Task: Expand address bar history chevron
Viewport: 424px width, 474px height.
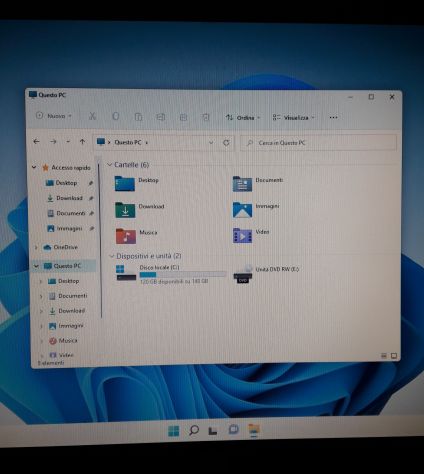Action: [211, 143]
